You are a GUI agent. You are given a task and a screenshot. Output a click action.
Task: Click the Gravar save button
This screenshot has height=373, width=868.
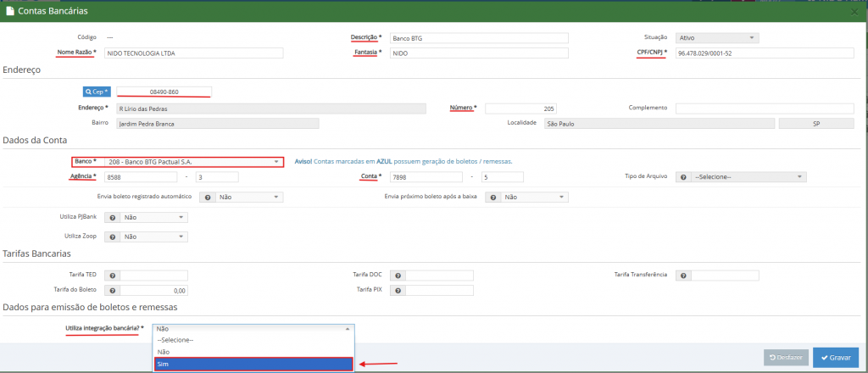[x=835, y=358]
